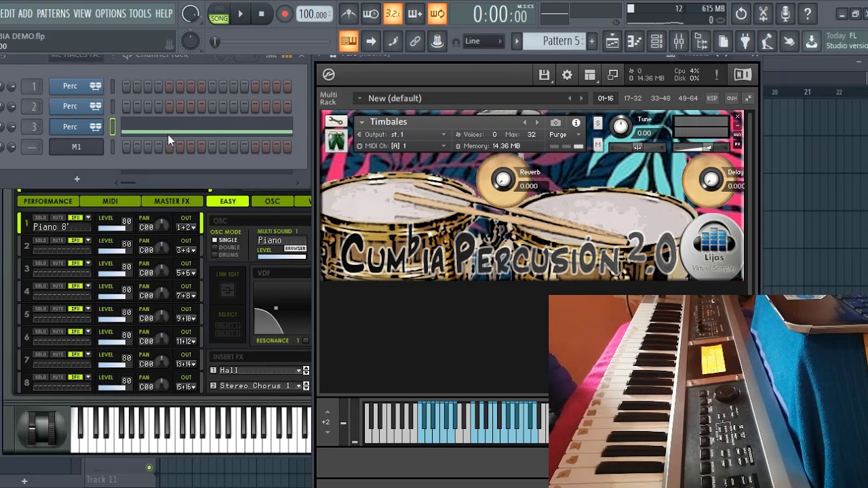Click the metronome icon

pyautogui.click(x=349, y=14)
